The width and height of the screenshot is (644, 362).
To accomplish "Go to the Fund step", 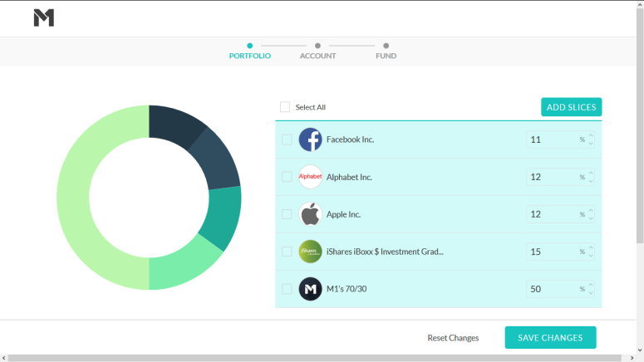I will point(386,51).
